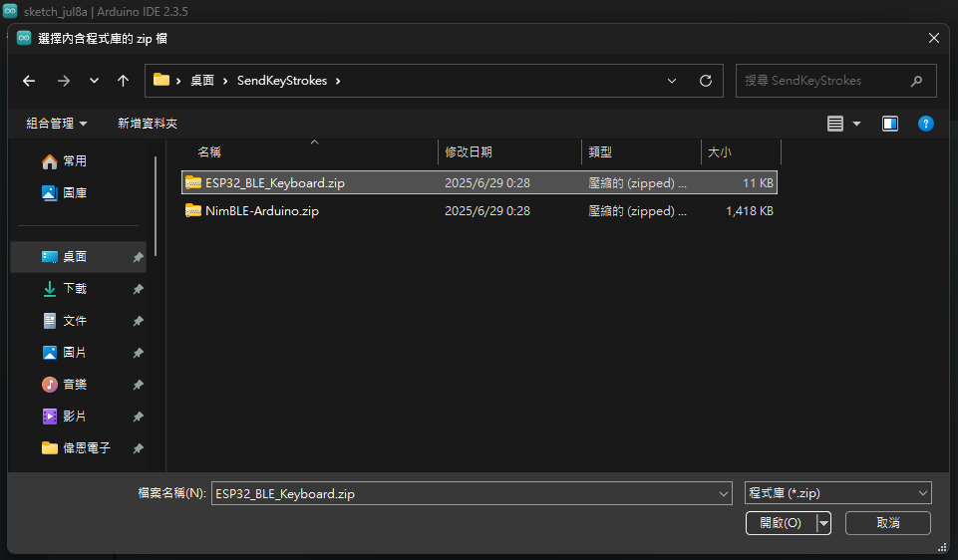Select 桌面 in the address breadcrumb
This screenshot has height=560, width=958.
pyautogui.click(x=202, y=81)
